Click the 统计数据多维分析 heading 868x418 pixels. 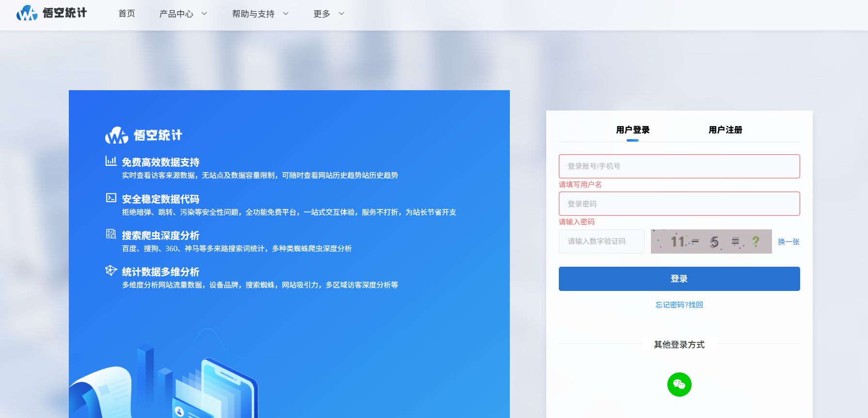160,272
